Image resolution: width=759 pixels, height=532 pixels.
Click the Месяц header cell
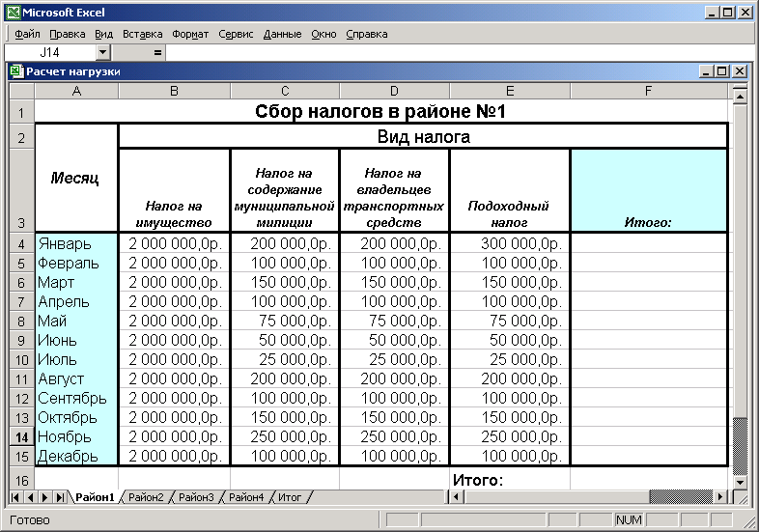76,179
